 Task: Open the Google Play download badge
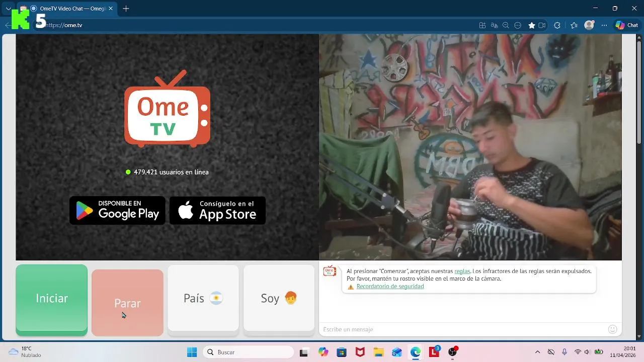[x=117, y=211]
